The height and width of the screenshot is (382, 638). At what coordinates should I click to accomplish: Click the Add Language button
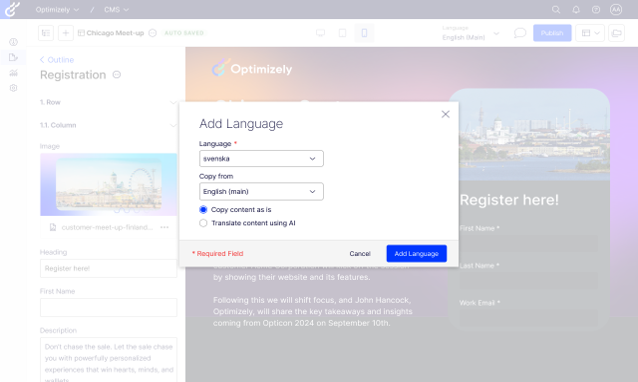[x=416, y=253]
